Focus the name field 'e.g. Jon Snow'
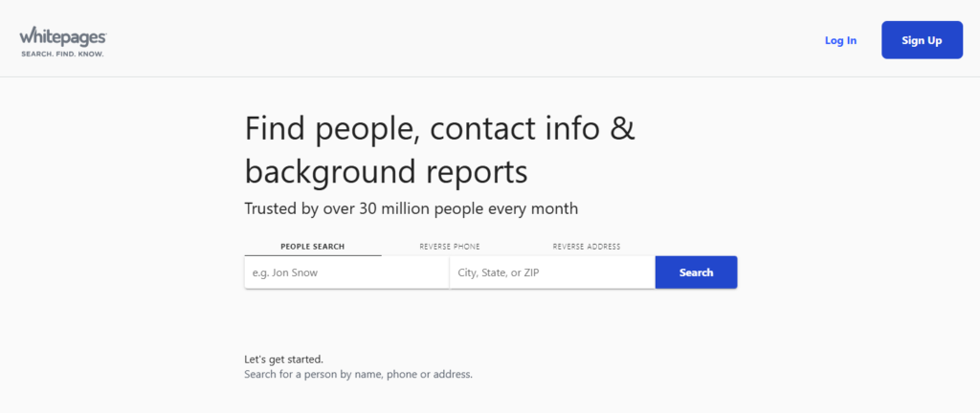Image resolution: width=980 pixels, height=413 pixels. (x=346, y=272)
